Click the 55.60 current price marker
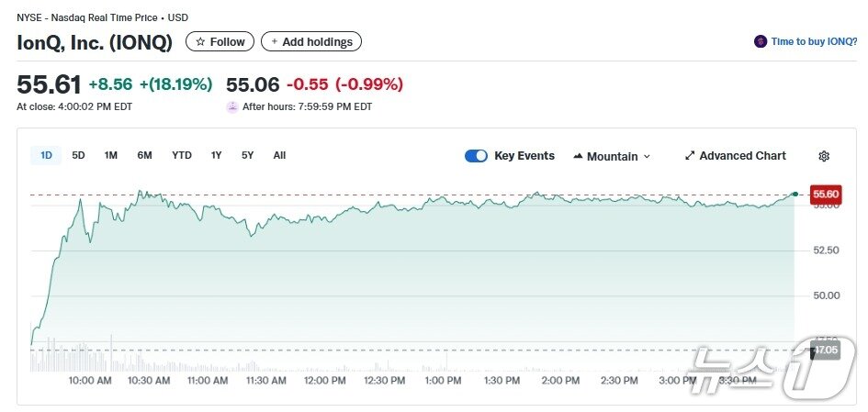This screenshot has width=868, height=412. [x=826, y=194]
